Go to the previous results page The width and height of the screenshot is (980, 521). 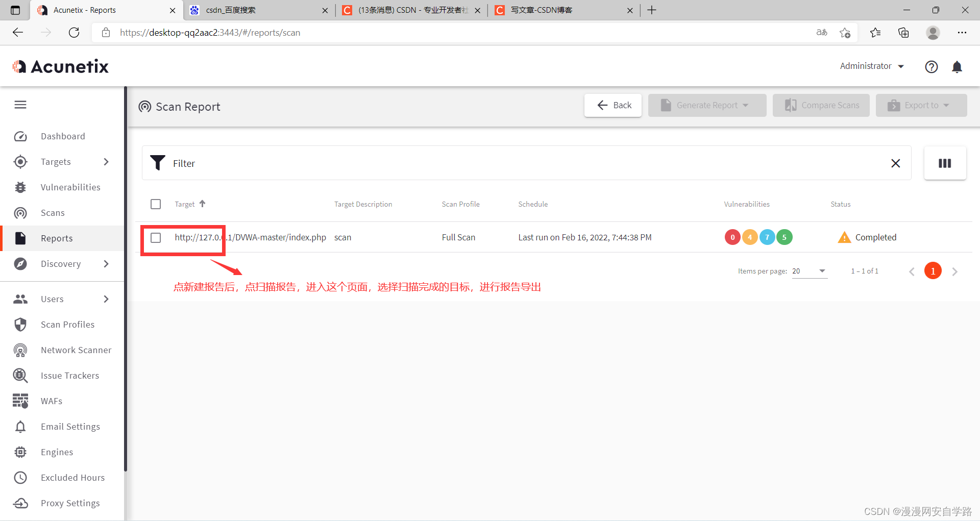(x=912, y=271)
